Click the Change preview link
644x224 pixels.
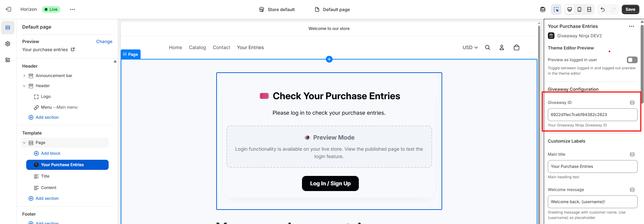[104, 41]
